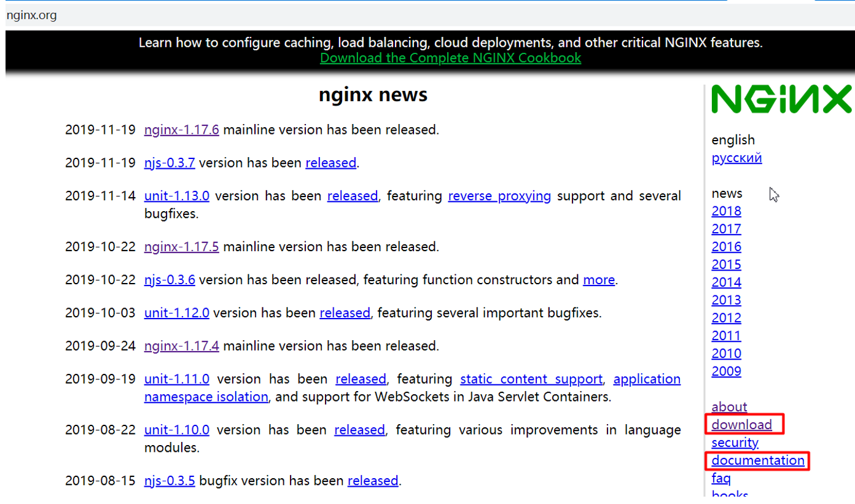855x504 pixels.
Task: Click released link for unit-1.12.0
Action: tap(345, 312)
